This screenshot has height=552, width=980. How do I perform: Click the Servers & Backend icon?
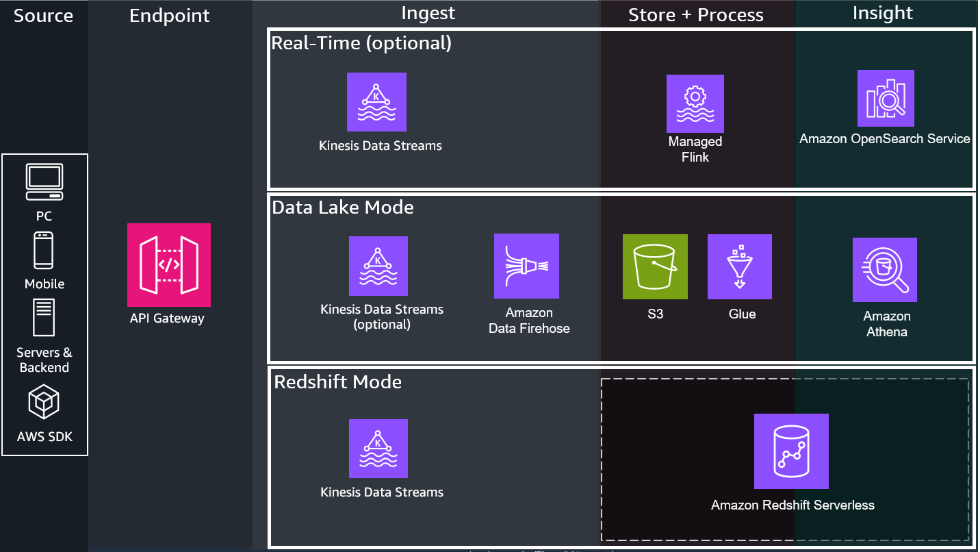(x=44, y=318)
